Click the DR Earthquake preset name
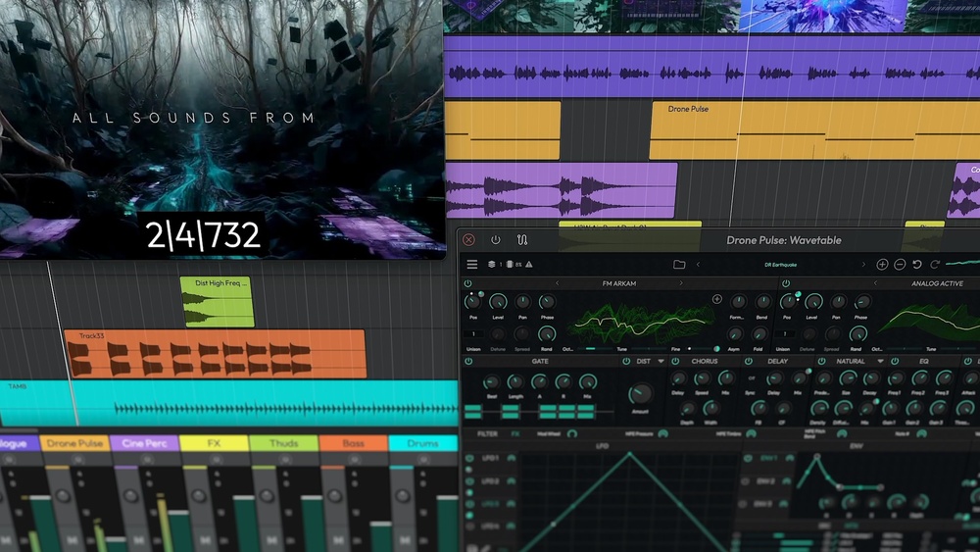The width and height of the screenshot is (980, 552). tap(781, 265)
